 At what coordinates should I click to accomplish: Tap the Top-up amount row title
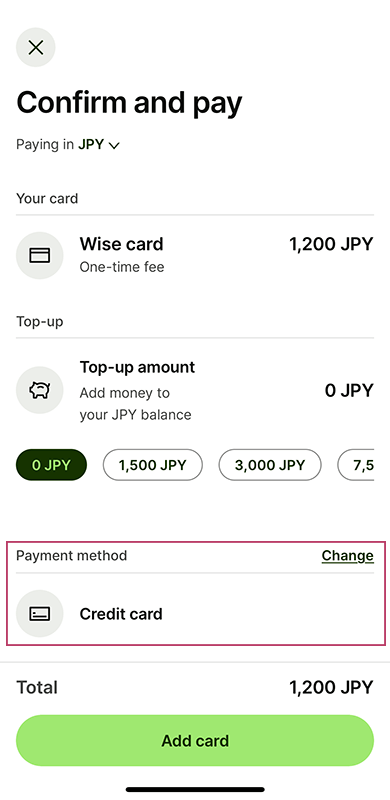click(137, 367)
